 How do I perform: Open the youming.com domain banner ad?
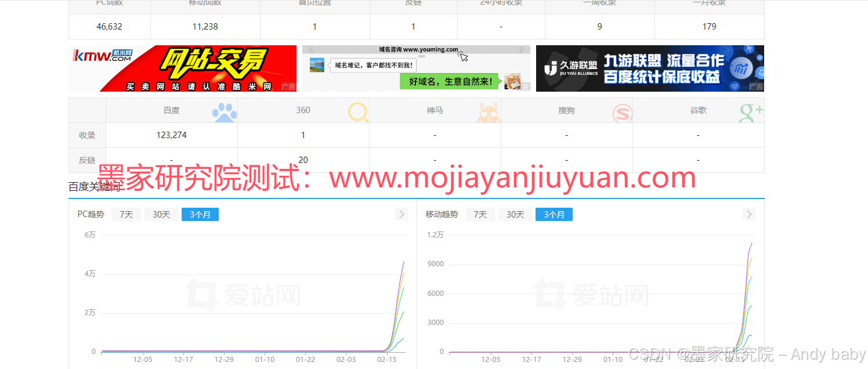[416, 68]
